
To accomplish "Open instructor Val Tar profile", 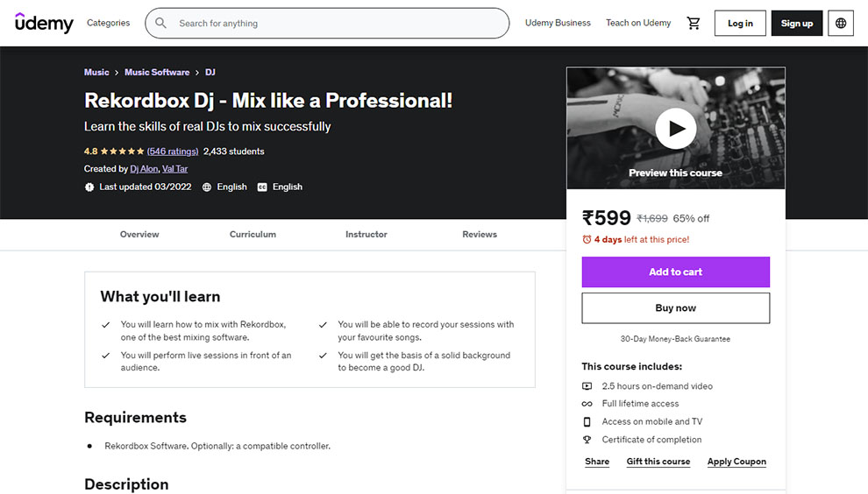I will [x=175, y=169].
